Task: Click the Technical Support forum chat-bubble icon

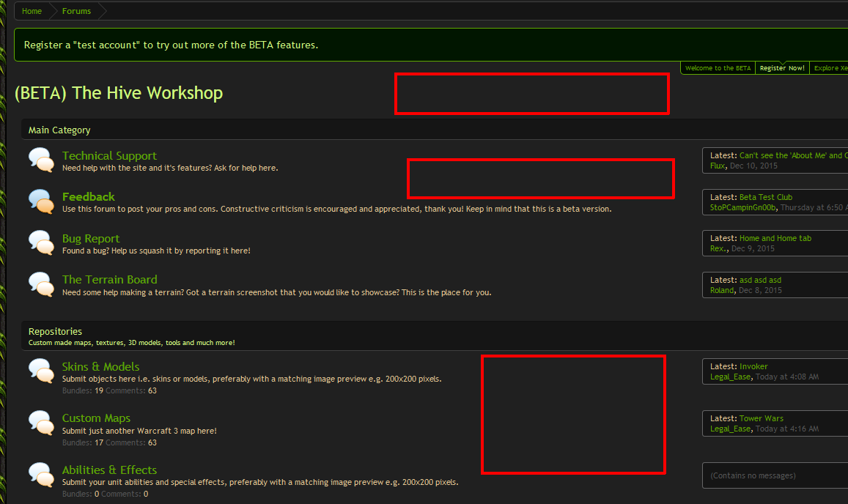Action: 41,160
